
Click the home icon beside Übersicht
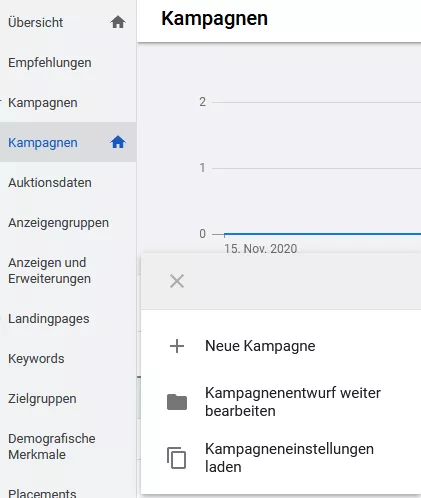tap(118, 22)
